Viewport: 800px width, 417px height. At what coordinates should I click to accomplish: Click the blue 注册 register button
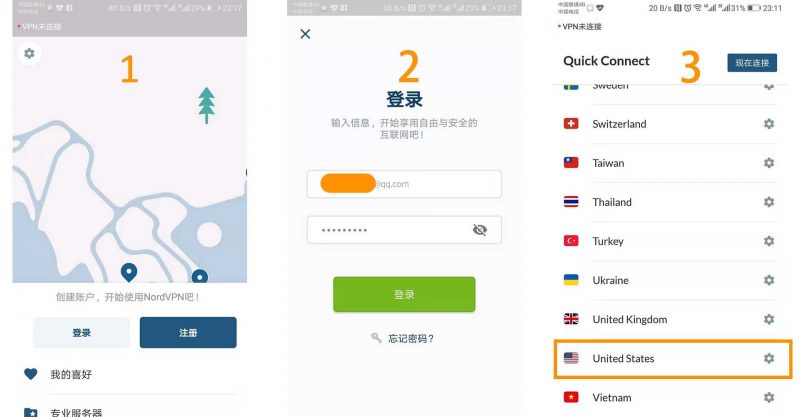(188, 333)
